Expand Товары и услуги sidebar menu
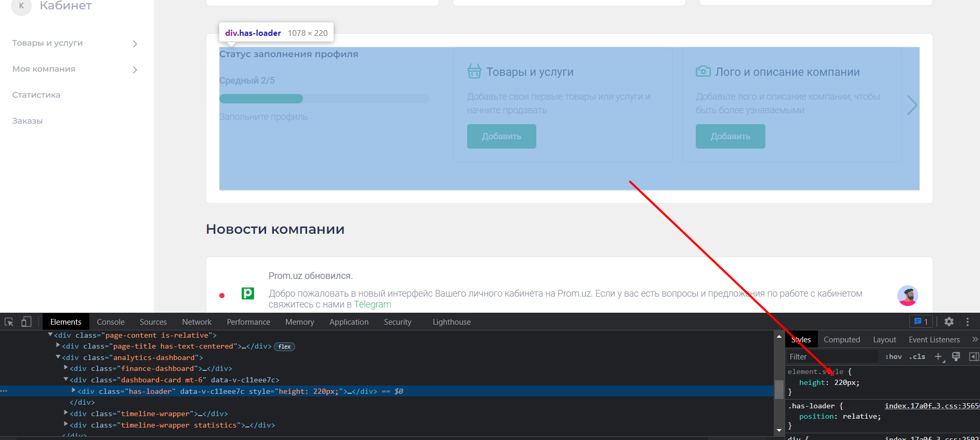The height and width of the screenshot is (440, 980). click(135, 44)
